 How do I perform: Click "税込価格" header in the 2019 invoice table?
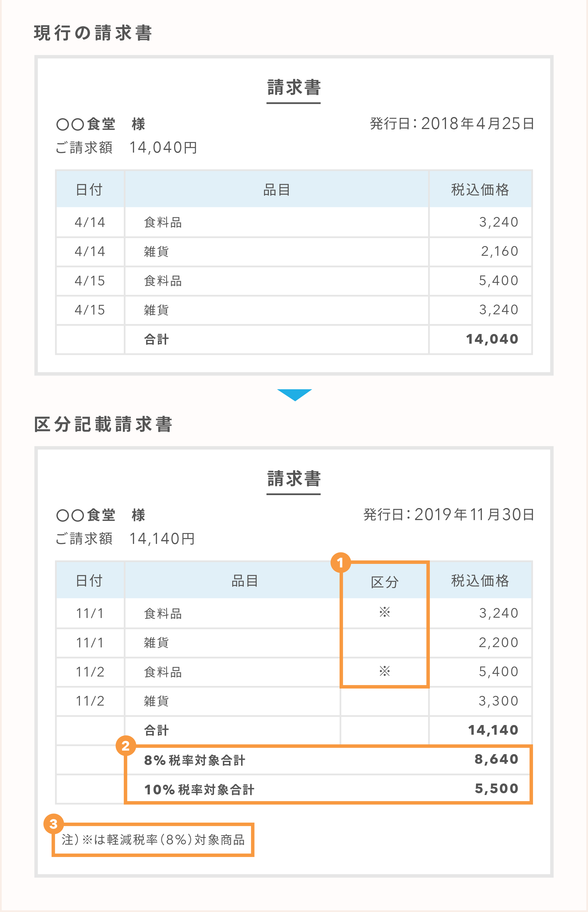point(480,581)
